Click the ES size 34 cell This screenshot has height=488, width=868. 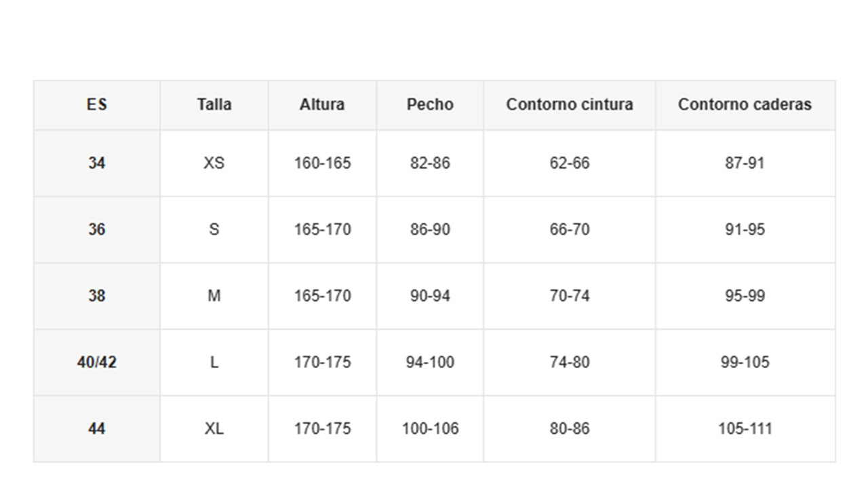pos(97,163)
